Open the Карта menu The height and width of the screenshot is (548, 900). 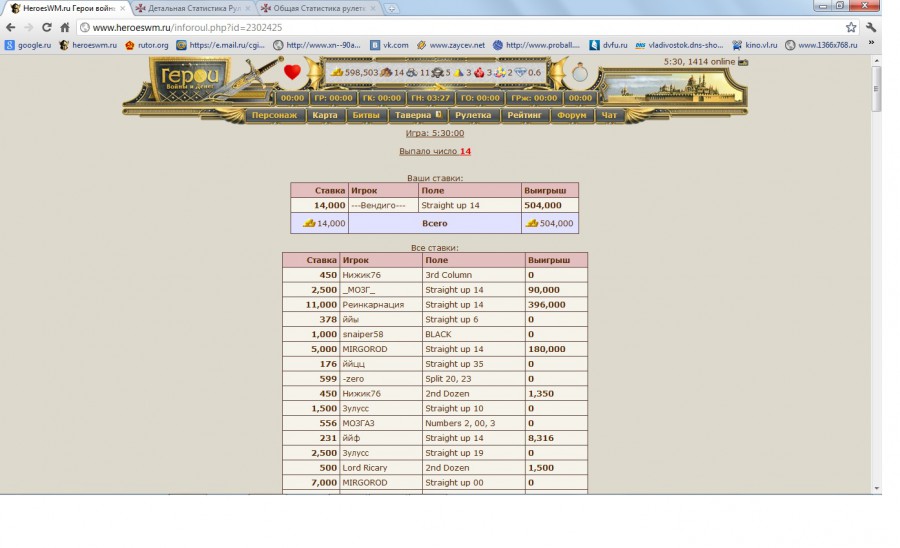coord(324,115)
